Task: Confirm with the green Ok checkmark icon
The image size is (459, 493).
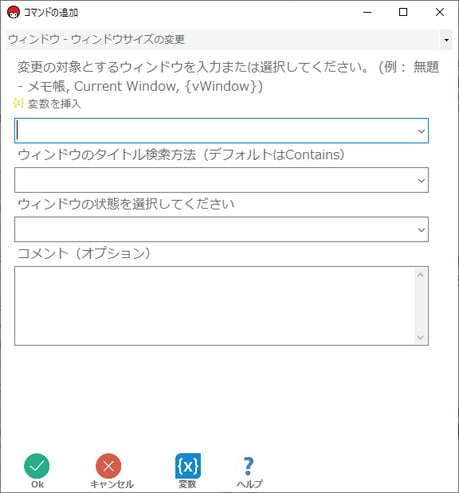Action: tap(37, 466)
